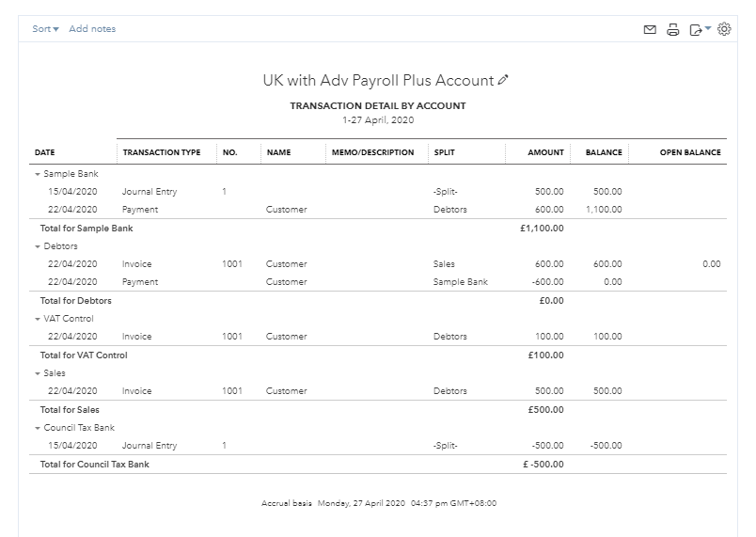Viewport: 756px width, 537px height.
Task: Click the AMOUNT column header
Action: (x=545, y=152)
